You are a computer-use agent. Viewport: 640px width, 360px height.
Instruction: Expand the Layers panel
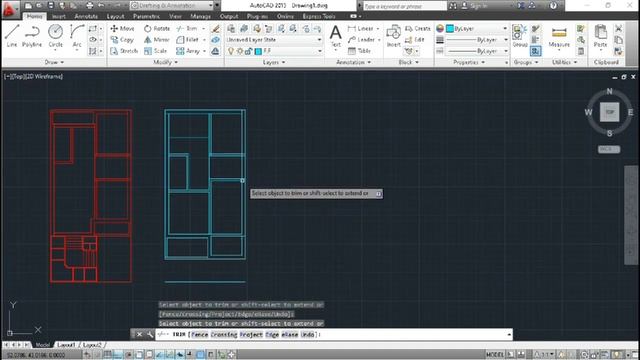pos(274,62)
